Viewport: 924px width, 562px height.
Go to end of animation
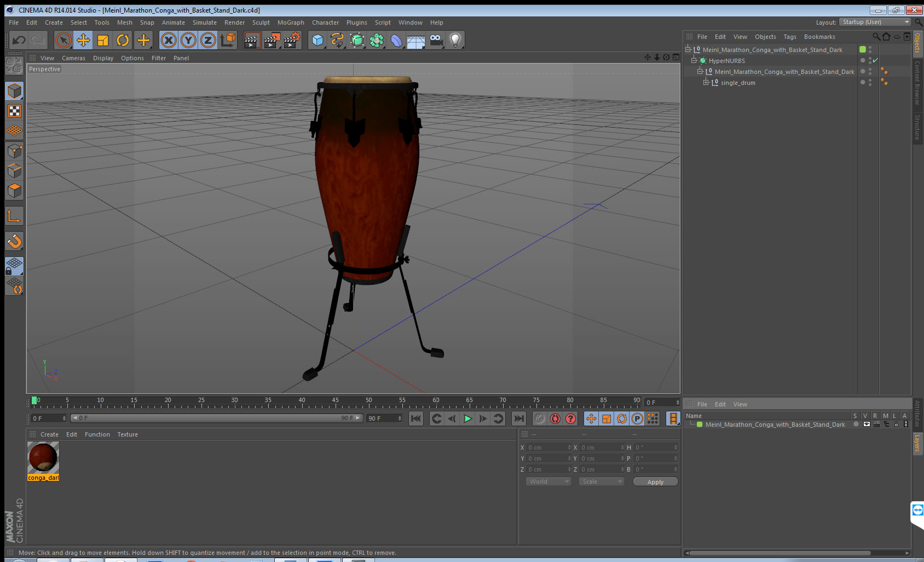point(518,418)
